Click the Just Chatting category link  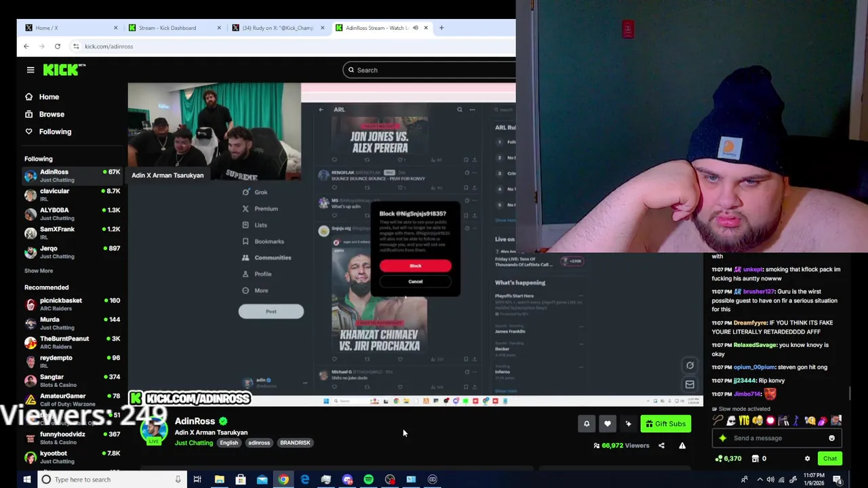(194, 443)
